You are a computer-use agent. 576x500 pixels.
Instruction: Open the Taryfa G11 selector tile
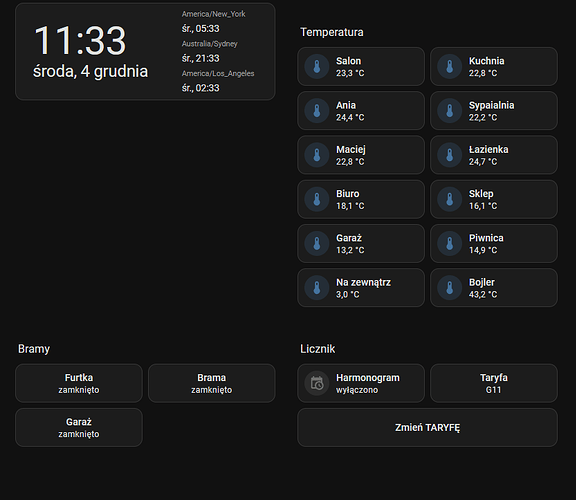(x=494, y=383)
